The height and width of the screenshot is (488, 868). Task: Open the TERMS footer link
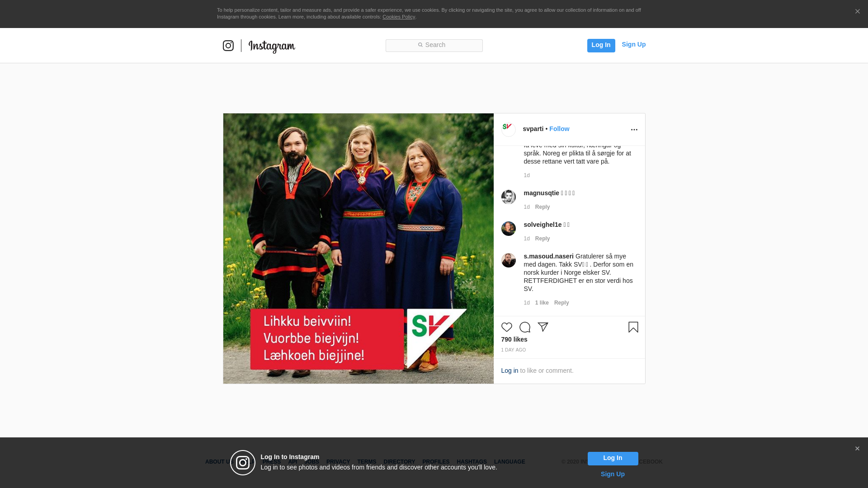[x=367, y=462]
